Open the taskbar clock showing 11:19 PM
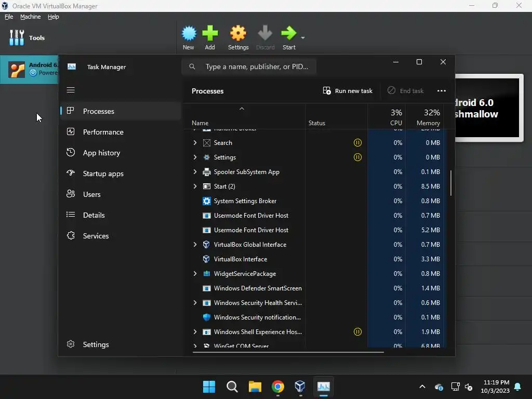 click(x=495, y=387)
